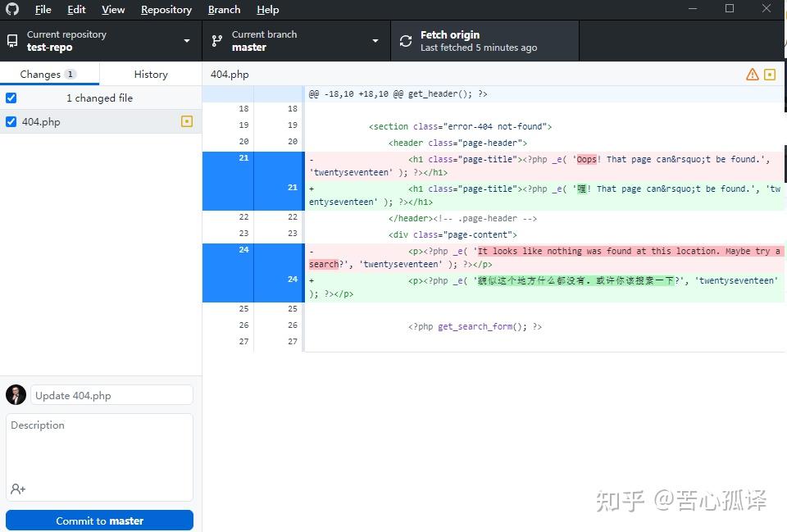The height and width of the screenshot is (532, 787).
Task: Click the user avatar beside the commit summary
Action: (16, 395)
